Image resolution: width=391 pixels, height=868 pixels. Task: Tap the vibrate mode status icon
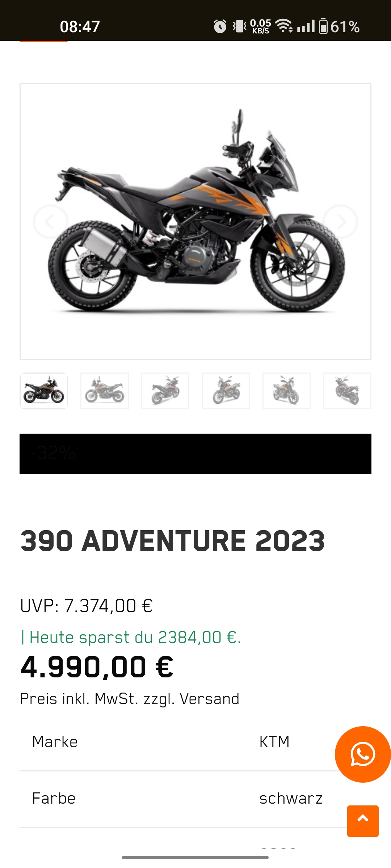pos(239,26)
